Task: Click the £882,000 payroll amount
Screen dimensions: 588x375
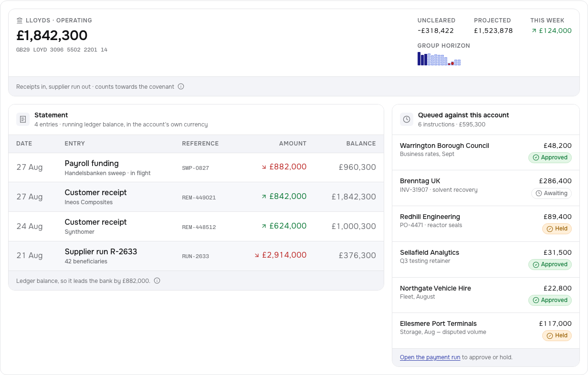Action: pyautogui.click(x=288, y=167)
